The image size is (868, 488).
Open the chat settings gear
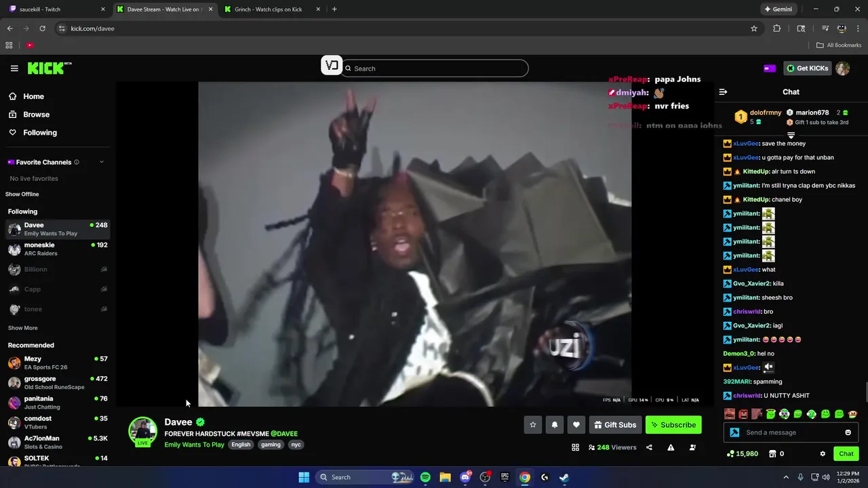coord(823,453)
